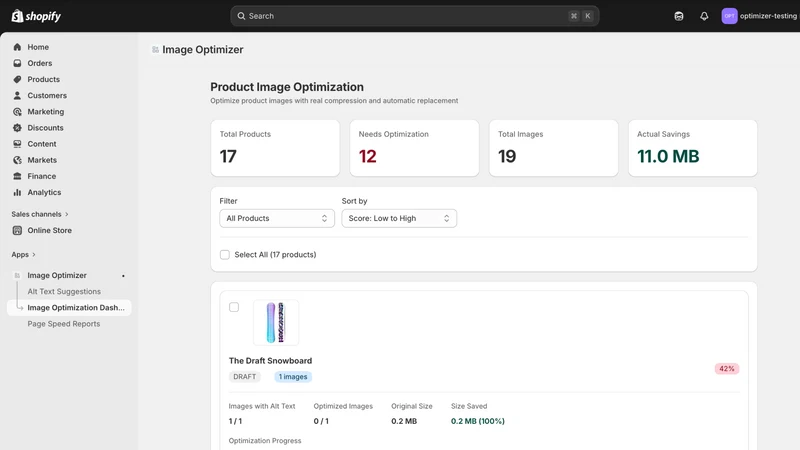Open Discounts in sidebar
The image size is (800, 450).
pyautogui.click(x=45, y=128)
